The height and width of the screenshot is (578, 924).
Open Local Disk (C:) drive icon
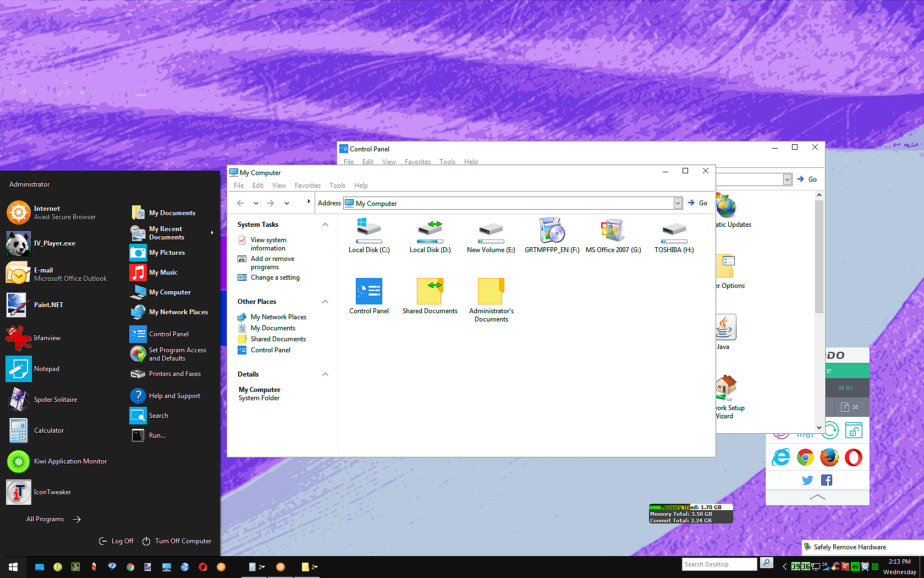[x=369, y=235]
